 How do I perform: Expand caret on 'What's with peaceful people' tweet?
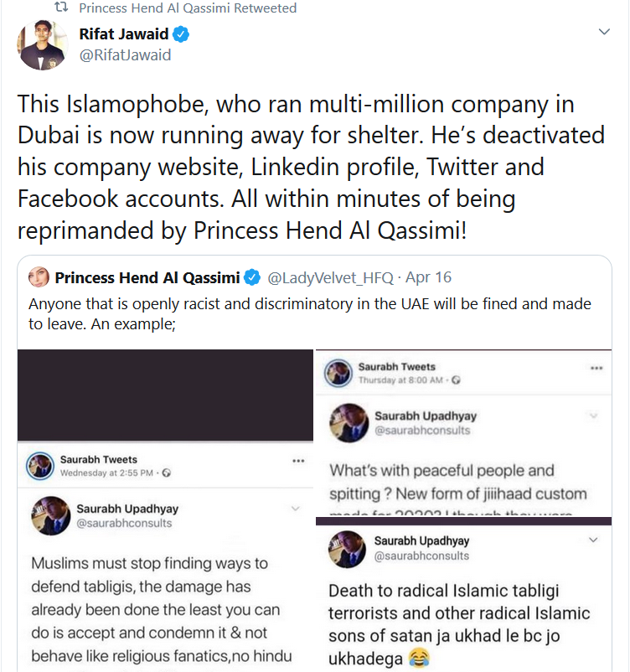[593, 416]
